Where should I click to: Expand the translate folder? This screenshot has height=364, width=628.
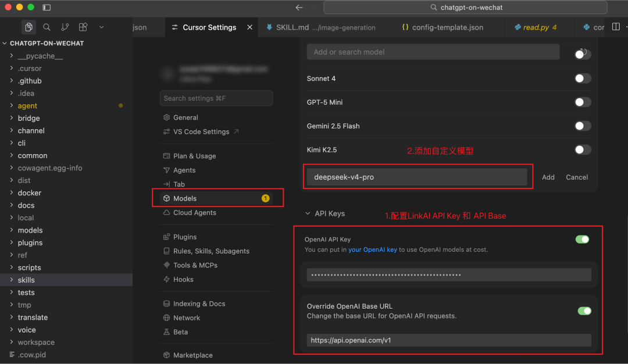[x=12, y=317]
